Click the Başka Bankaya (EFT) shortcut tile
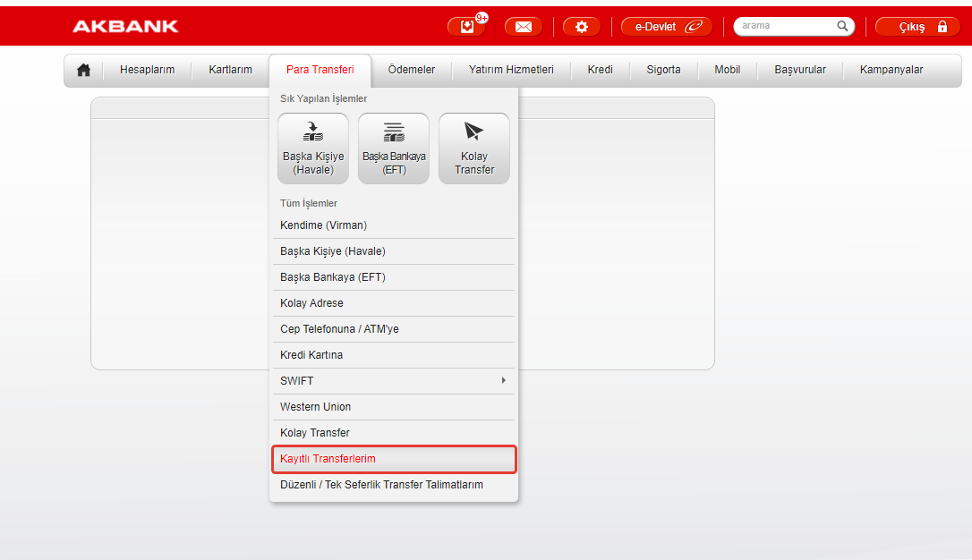The width and height of the screenshot is (972, 560). click(x=394, y=148)
